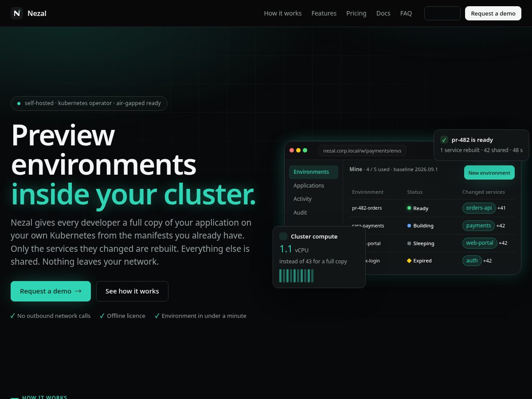Click the web-portal service tag

[x=480, y=243]
